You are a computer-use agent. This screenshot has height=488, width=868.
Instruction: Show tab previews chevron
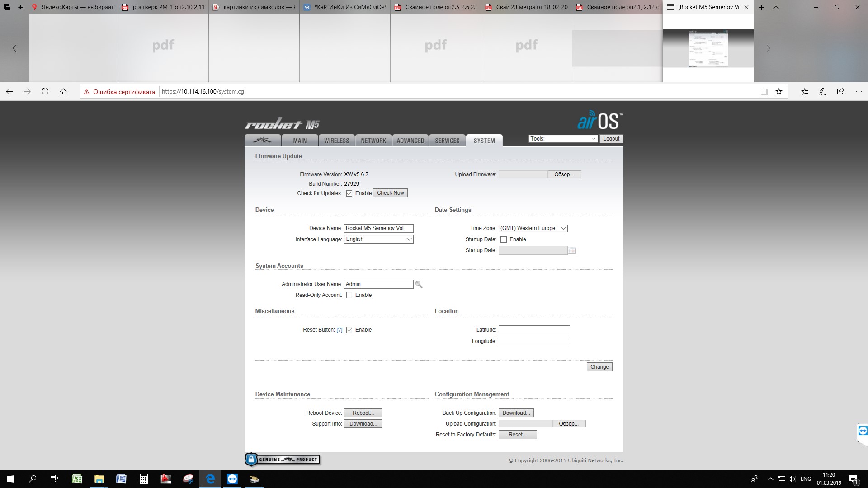click(x=776, y=7)
